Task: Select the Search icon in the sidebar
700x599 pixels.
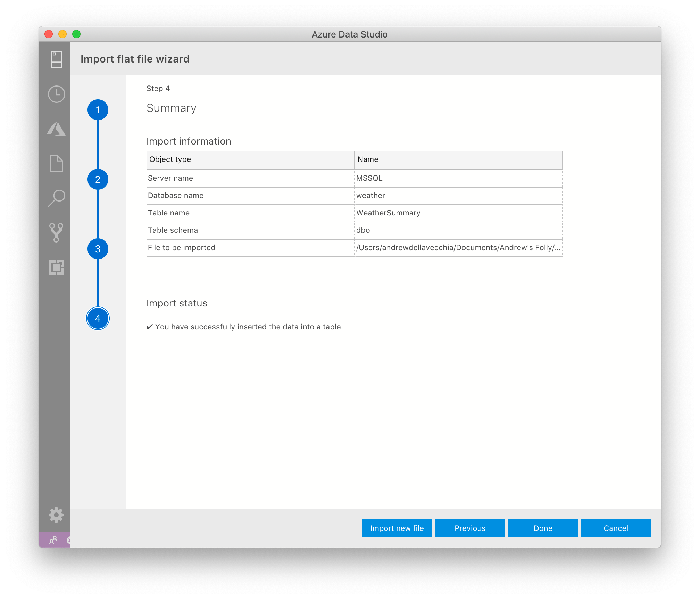Action: (56, 198)
